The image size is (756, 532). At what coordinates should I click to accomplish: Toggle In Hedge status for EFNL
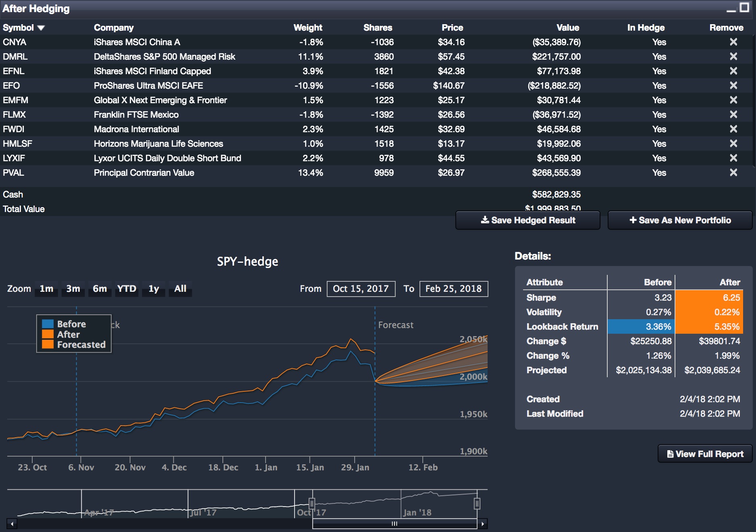[x=659, y=71]
